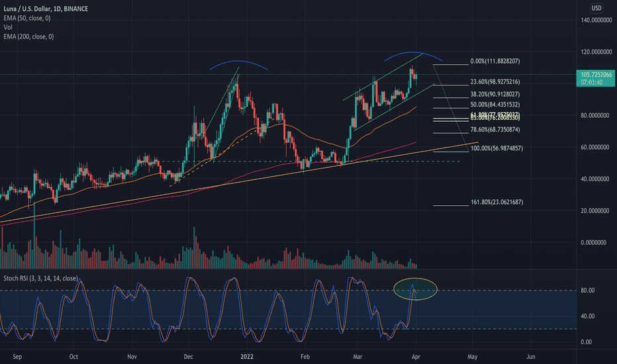Click the 161.80%(23.0621687) Fibonacci extension level

497,203
